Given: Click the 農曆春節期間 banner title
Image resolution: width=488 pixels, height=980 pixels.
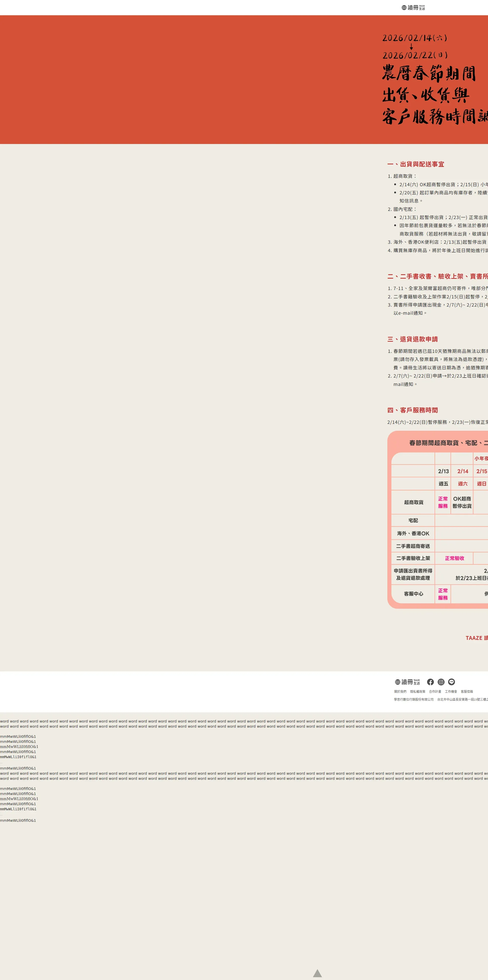Looking at the screenshot, I should click(x=429, y=74).
